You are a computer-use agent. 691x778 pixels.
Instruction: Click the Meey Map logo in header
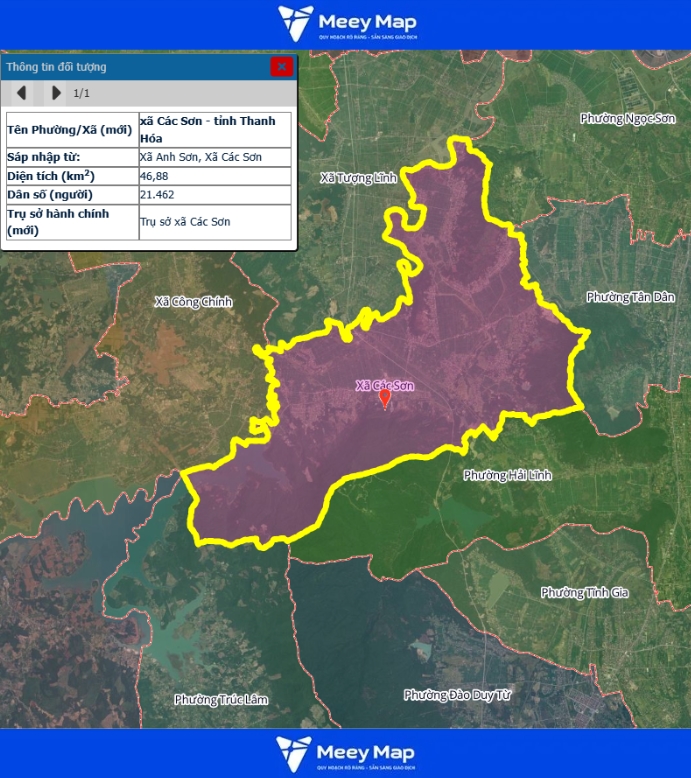pyautogui.click(x=346, y=24)
